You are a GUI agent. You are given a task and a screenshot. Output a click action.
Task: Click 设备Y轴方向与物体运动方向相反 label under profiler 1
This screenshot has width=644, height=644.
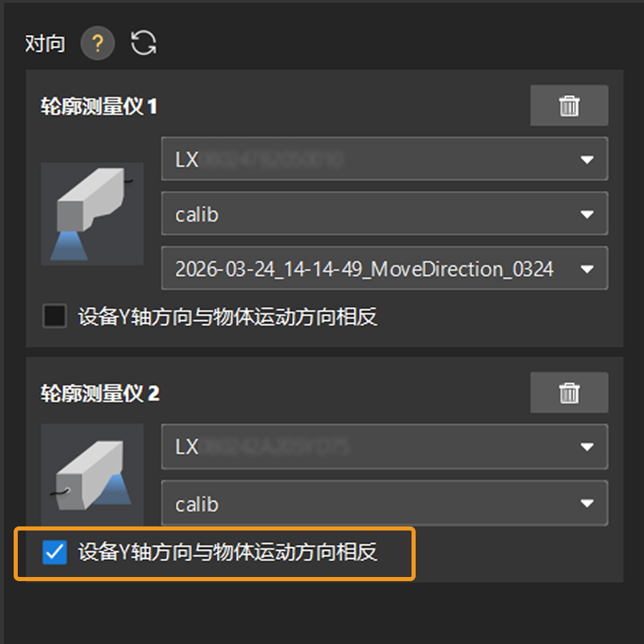pyautogui.click(x=228, y=317)
